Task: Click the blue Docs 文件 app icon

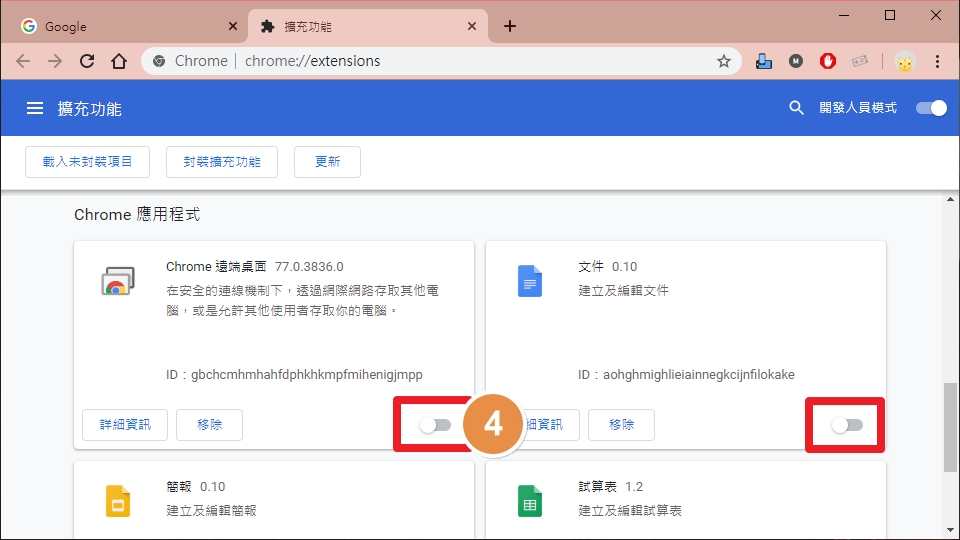Action: pyautogui.click(x=530, y=281)
